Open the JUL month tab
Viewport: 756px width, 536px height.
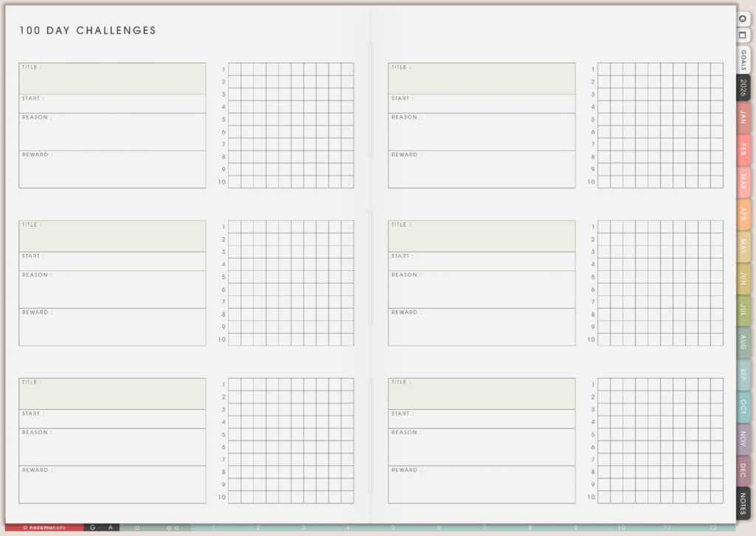(x=743, y=310)
